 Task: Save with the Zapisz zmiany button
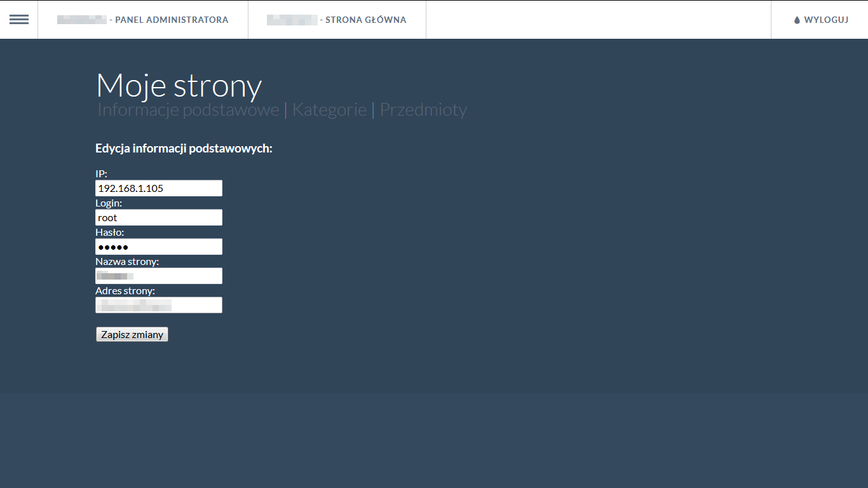click(132, 334)
